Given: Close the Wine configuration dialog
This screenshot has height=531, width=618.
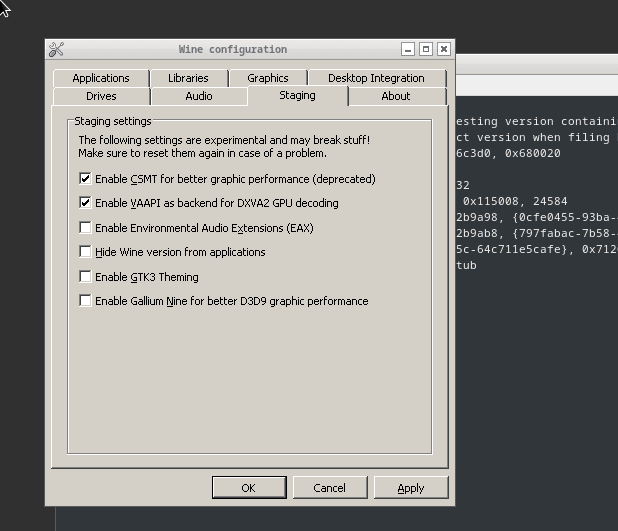Looking at the screenshot, I should point(444,49).
